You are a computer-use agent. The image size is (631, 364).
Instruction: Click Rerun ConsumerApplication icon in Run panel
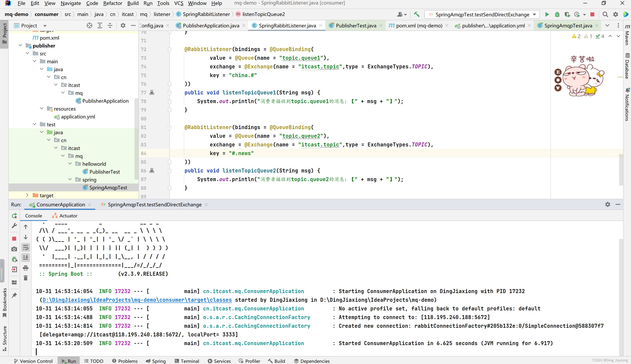tap(14, 215)
